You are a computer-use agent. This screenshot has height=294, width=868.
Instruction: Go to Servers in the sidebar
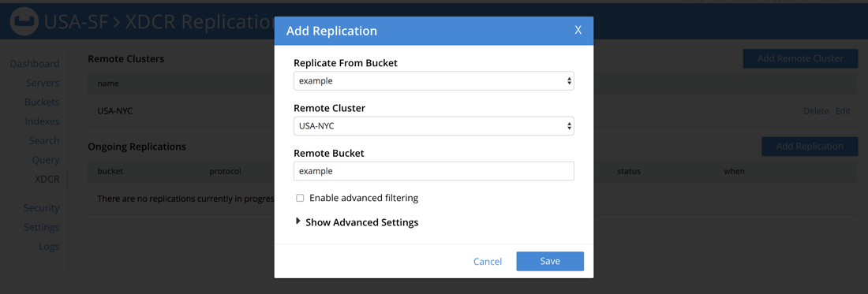click(43, 83)
